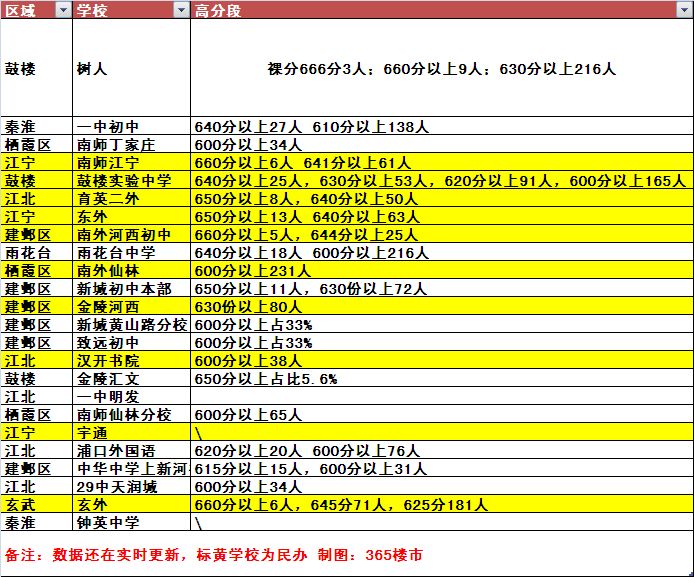
Task: Select the 29中天润城 cell
Action: (x=131, y=487)
